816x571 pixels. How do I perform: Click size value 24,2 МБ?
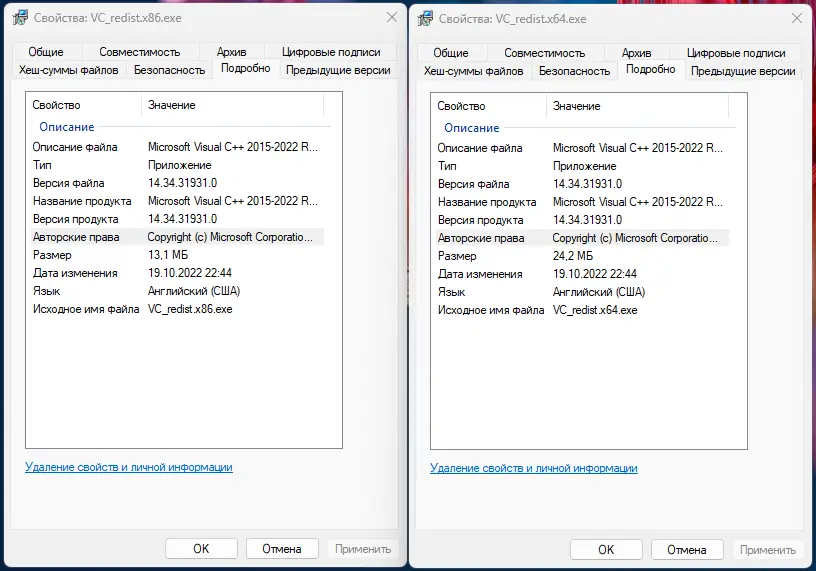point(573,256)
